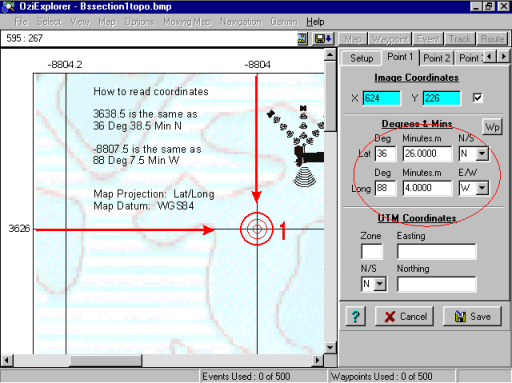Click the OziExplorer title bar app icon
Viewport: 512px width, 383px height.
tap(8, 6)
